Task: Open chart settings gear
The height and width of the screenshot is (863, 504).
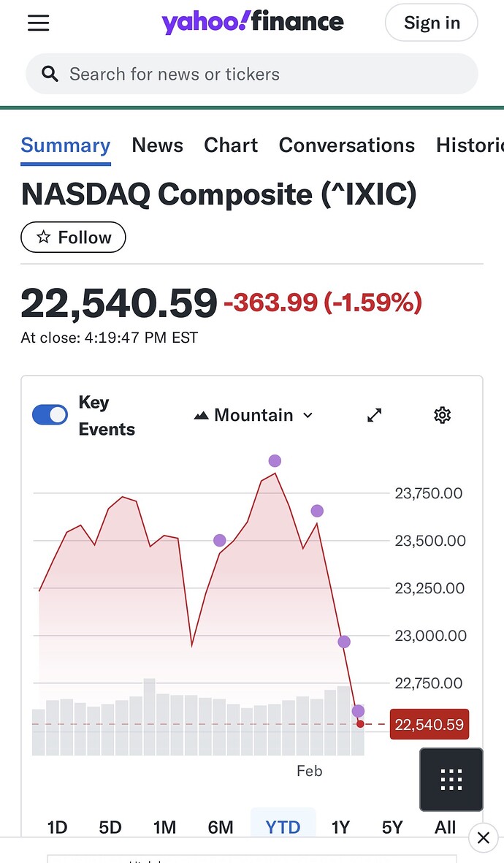Action: 442,415
